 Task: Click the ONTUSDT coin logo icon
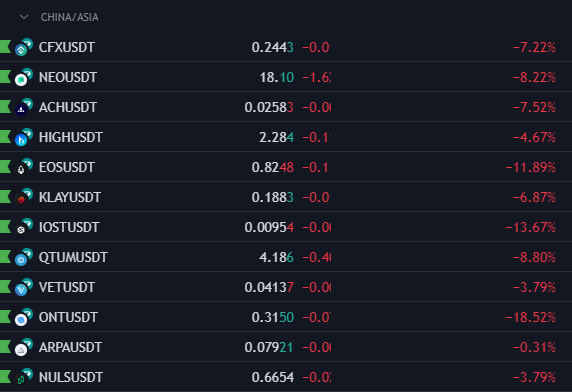[x=24, y=317]
